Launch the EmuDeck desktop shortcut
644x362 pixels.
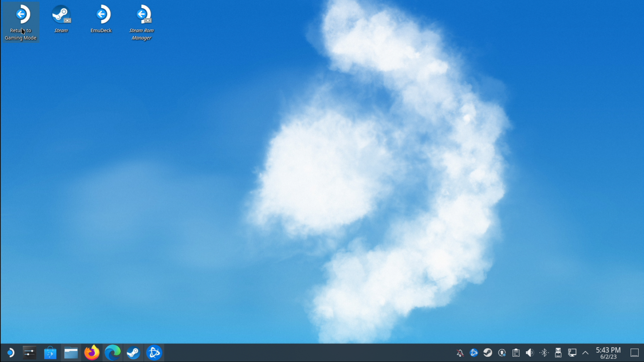click(x=101, y=20)
